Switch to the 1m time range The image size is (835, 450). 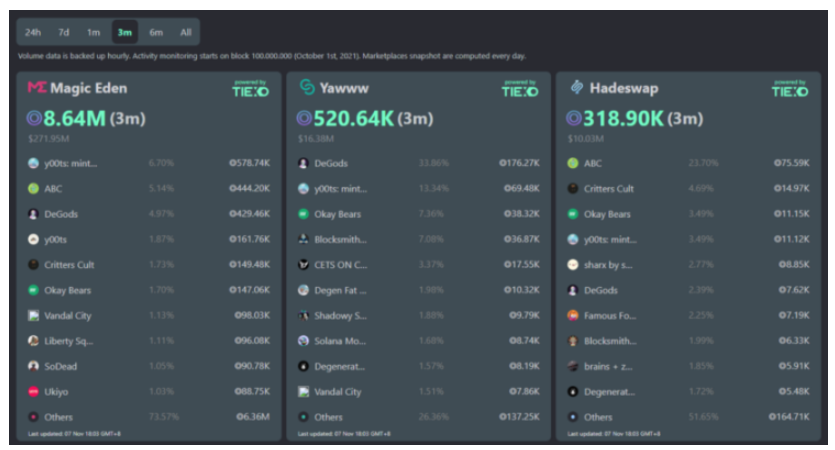(x=94, y=32)
